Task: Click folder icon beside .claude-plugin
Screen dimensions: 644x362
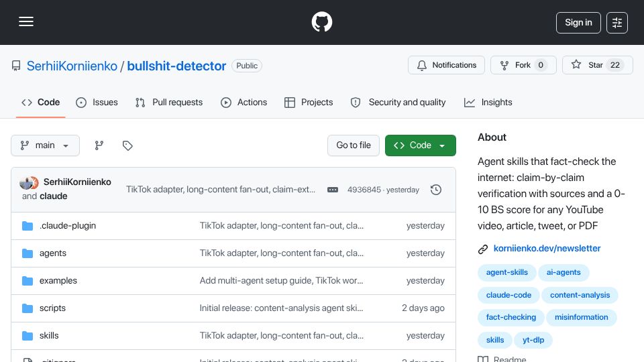Action: tap(28, 226)
